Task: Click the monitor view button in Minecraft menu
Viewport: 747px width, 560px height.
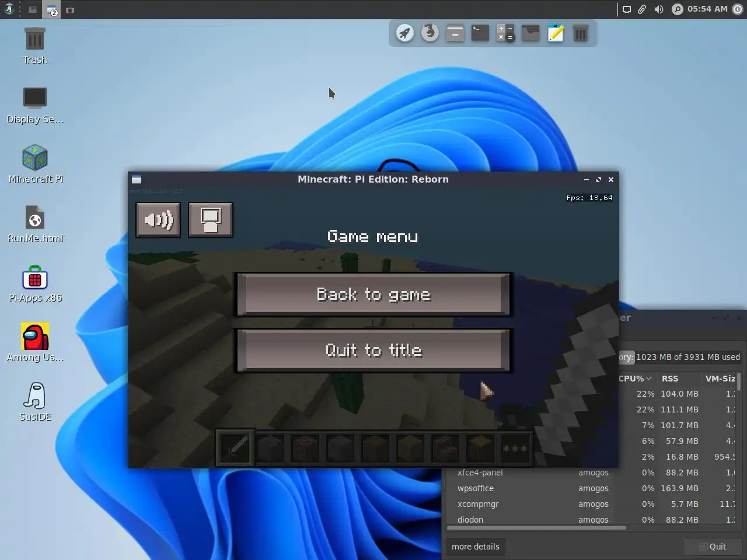Action: click(211, 220)
